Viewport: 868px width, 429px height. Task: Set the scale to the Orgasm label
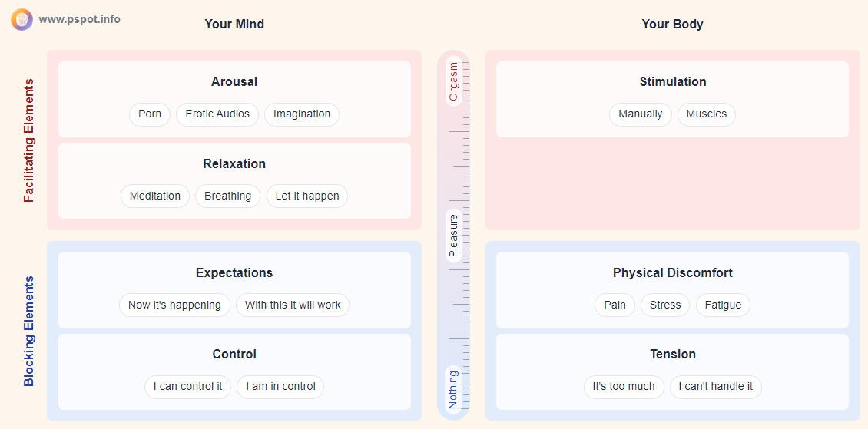tap(454, 81)
